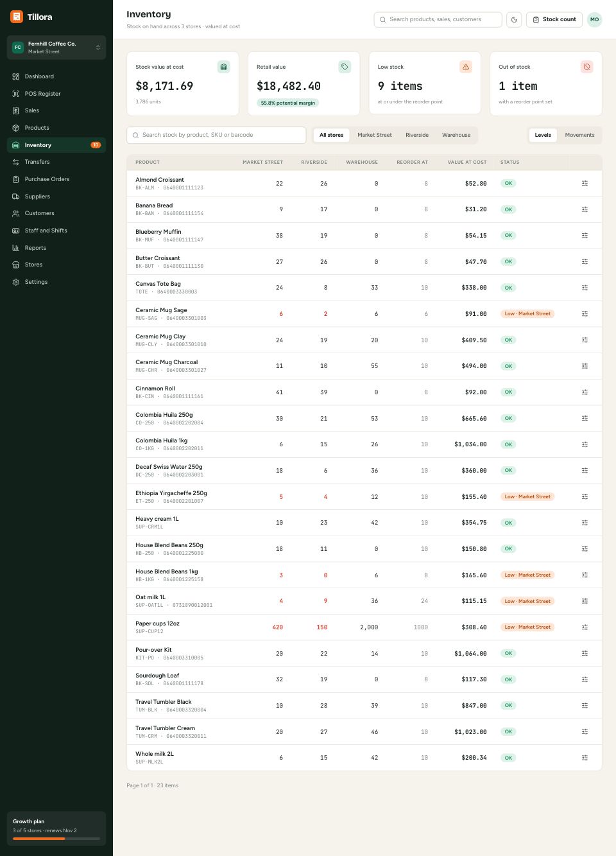Click the Heavy cream 1L product name

[157, 519]
